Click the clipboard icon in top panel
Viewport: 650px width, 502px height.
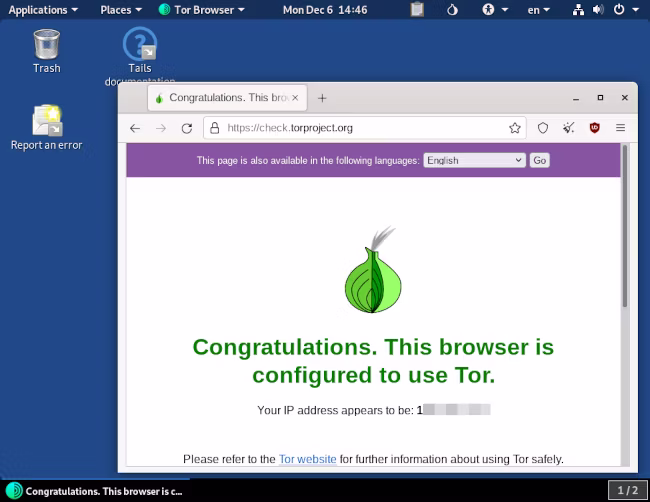[417, 10]
